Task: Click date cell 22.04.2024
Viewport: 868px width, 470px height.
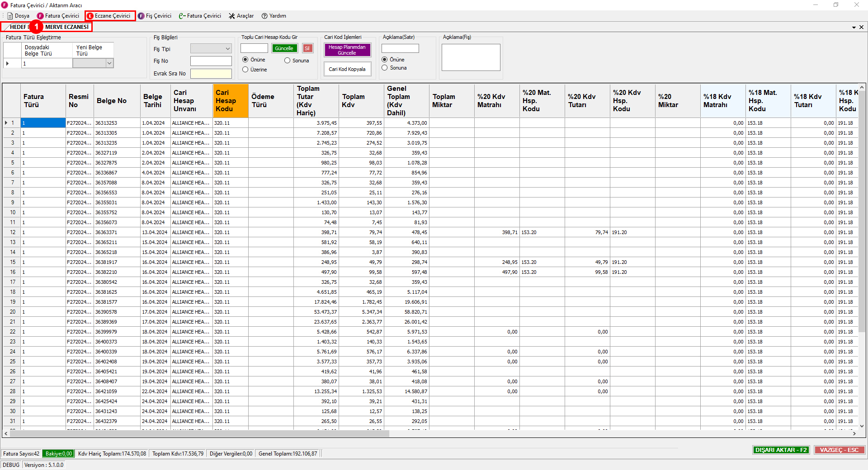Action: [156, 391]
